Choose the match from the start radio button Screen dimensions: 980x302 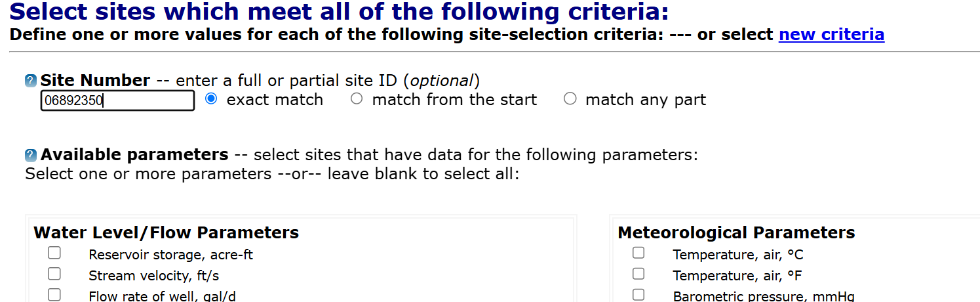(x=357, y=99)
